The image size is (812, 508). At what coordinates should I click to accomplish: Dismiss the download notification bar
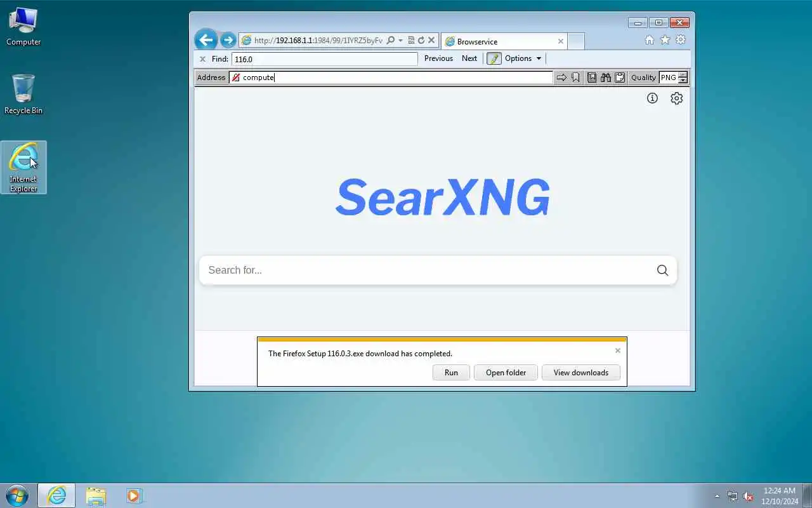point(617,351)
